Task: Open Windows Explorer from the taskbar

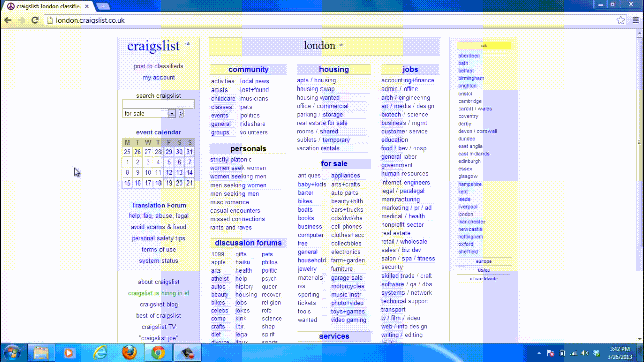Action: [x=41, y=353]
